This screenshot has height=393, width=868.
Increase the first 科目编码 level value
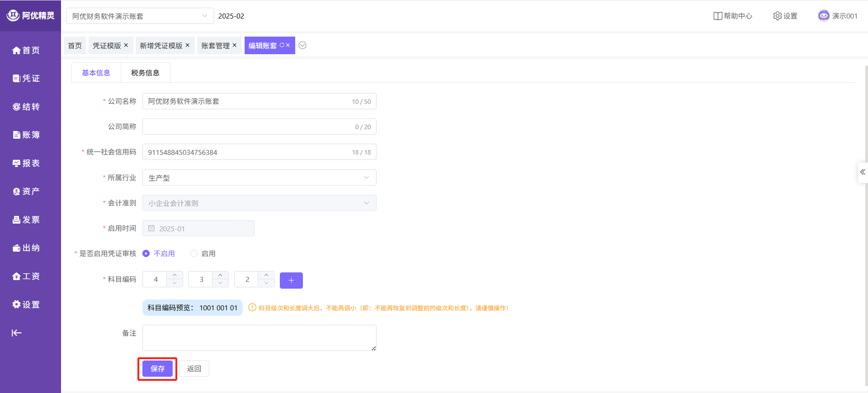(175, 275)
